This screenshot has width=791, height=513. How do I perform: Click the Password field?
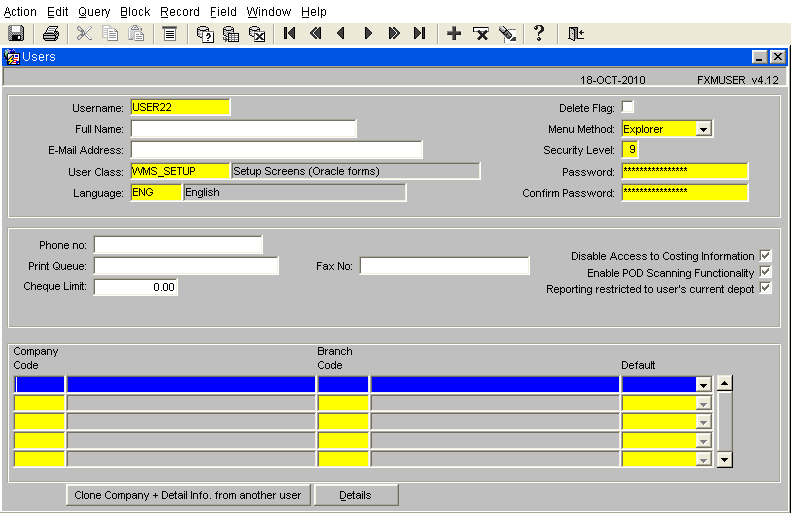tap(685, 171)
